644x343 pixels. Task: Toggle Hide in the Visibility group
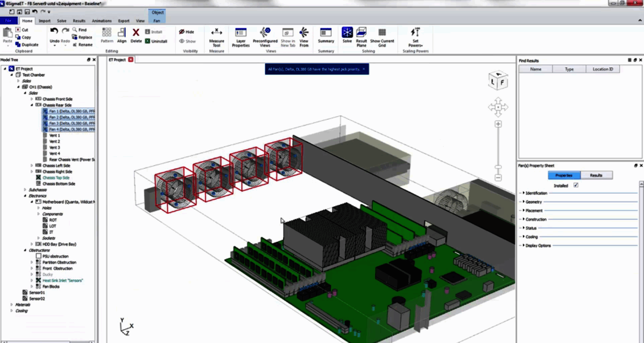(187, 32)
